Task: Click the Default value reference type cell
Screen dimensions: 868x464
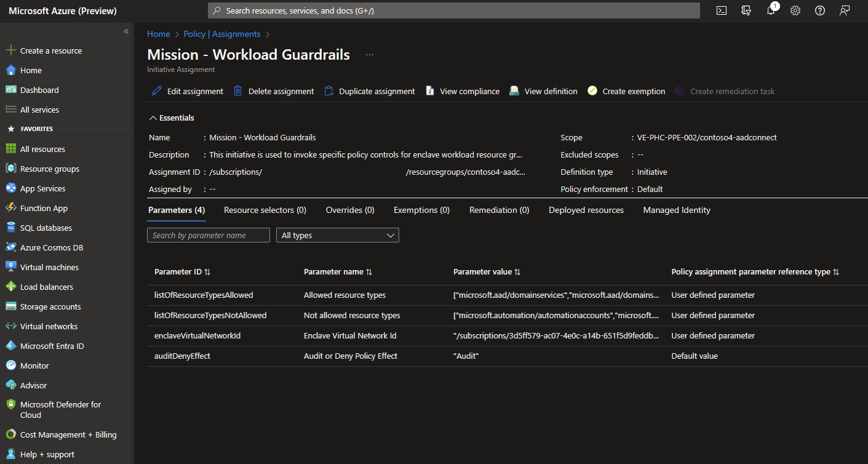Action: tap(695, 356)
